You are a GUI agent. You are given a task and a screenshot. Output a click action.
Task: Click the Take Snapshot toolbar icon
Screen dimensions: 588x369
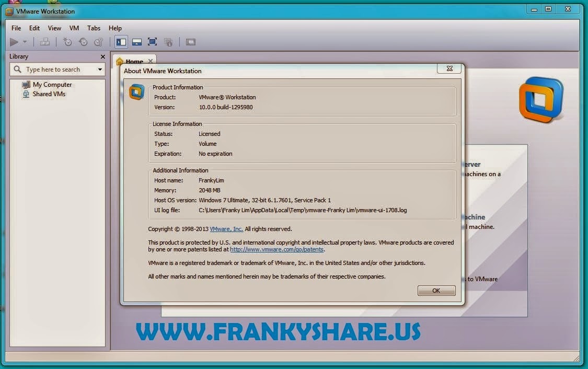click(67, 42)
